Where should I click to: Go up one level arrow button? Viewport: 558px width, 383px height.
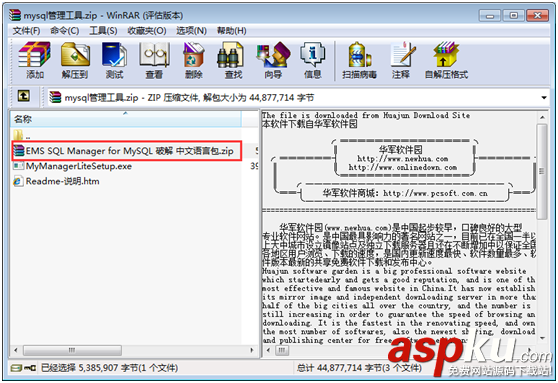pos(24,96)
